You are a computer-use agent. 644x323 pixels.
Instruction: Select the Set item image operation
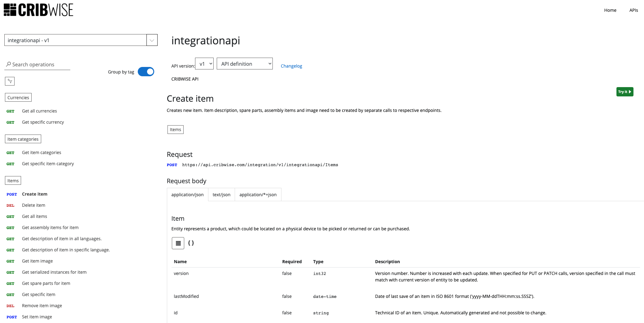pos(37,317)
